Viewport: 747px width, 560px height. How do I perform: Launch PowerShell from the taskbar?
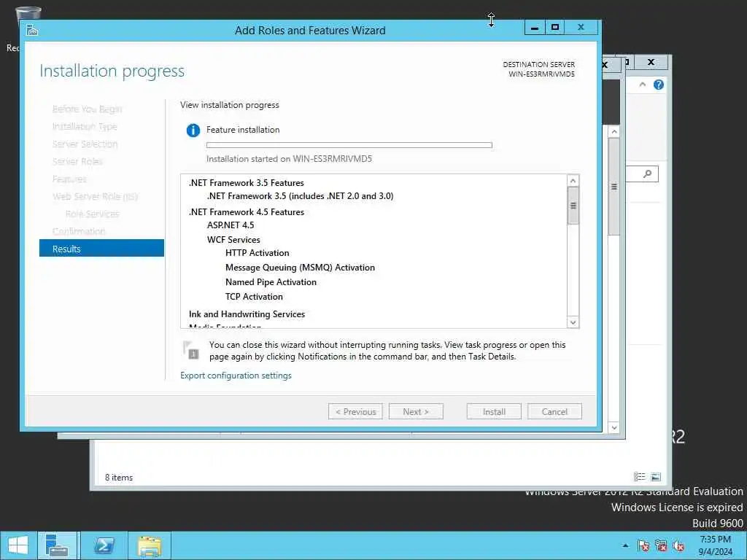[x=104, y=545]
